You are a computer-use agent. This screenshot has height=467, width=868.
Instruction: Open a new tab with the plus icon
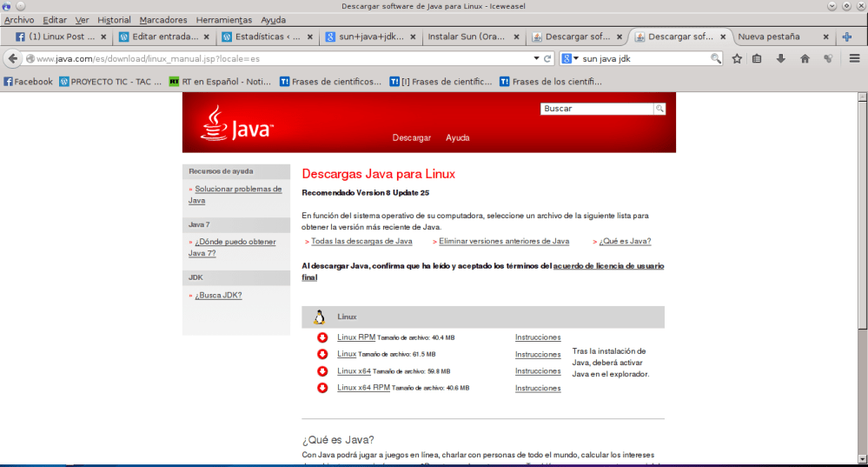847,37
